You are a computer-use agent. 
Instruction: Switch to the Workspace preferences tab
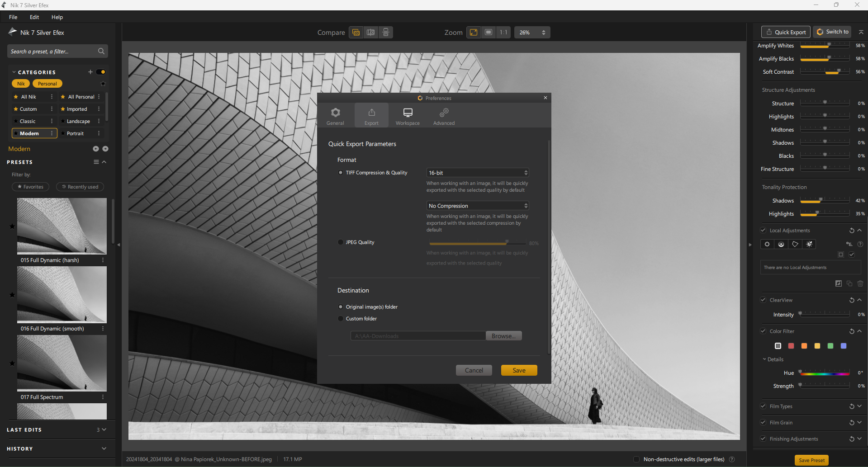coord(408,116)
